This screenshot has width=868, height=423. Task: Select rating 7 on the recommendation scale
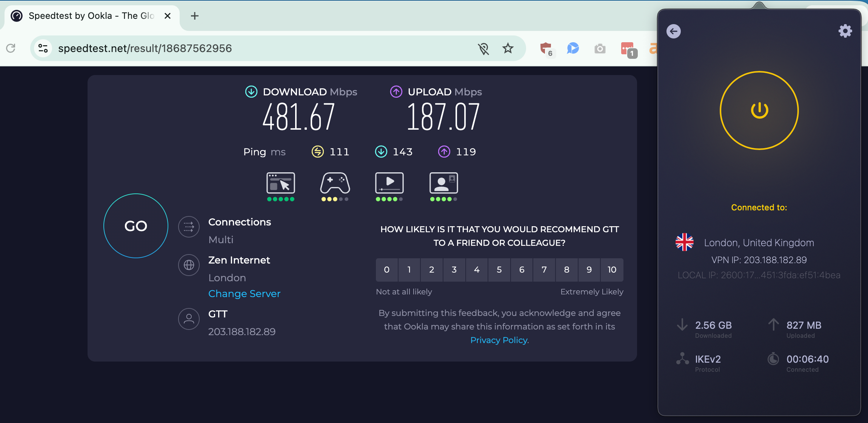click(x=544, y=270)
